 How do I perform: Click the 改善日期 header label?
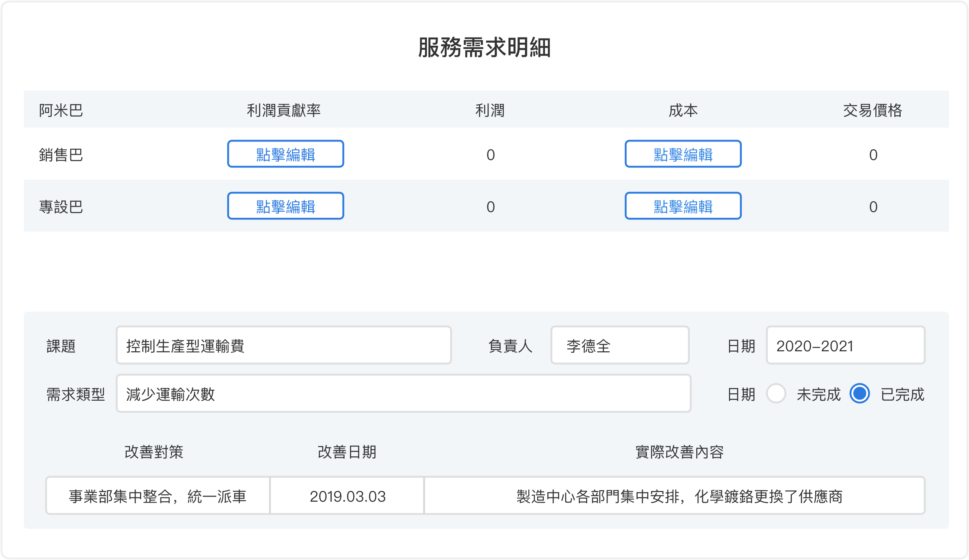[347, 452]
